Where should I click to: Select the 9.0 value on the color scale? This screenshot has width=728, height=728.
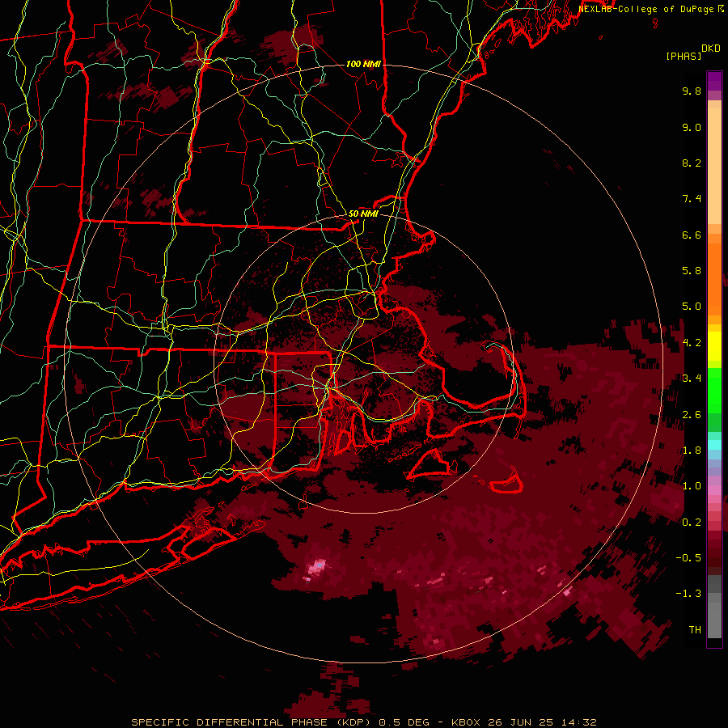692,127
